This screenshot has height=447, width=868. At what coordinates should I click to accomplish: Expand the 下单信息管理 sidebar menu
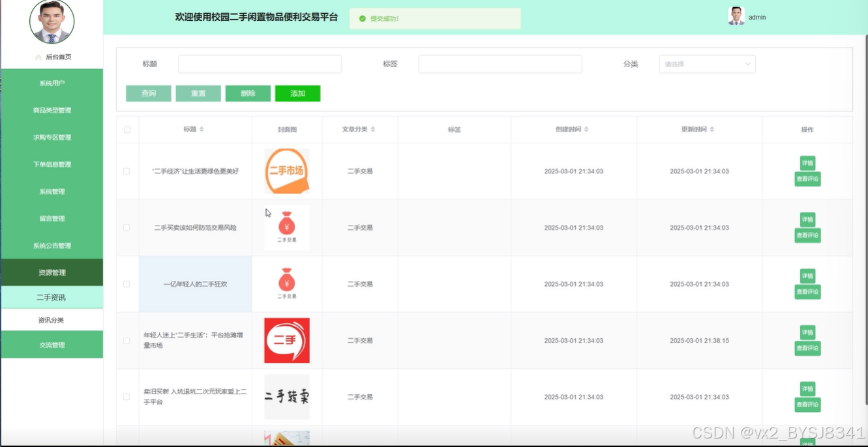click(x=52, y=164)
